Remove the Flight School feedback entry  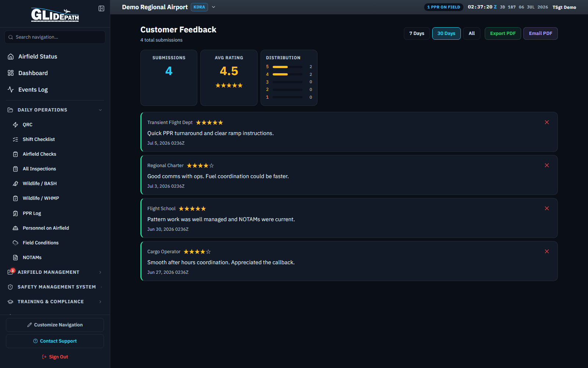(x=547, y=208)
